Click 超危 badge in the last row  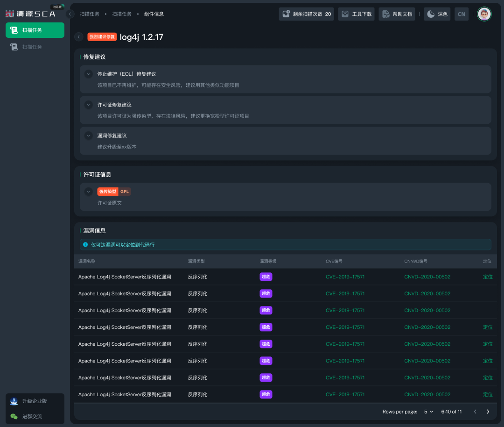tap(266, 394)
